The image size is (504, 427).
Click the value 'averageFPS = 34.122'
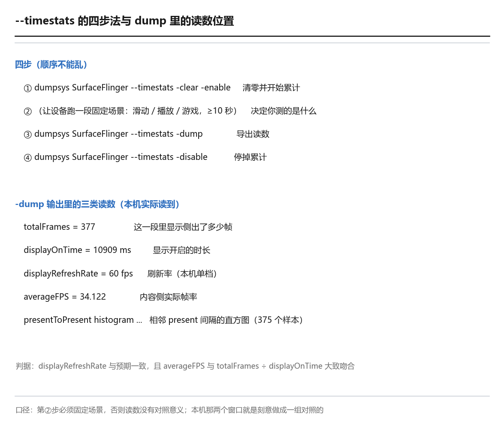[x=65, y=297]
